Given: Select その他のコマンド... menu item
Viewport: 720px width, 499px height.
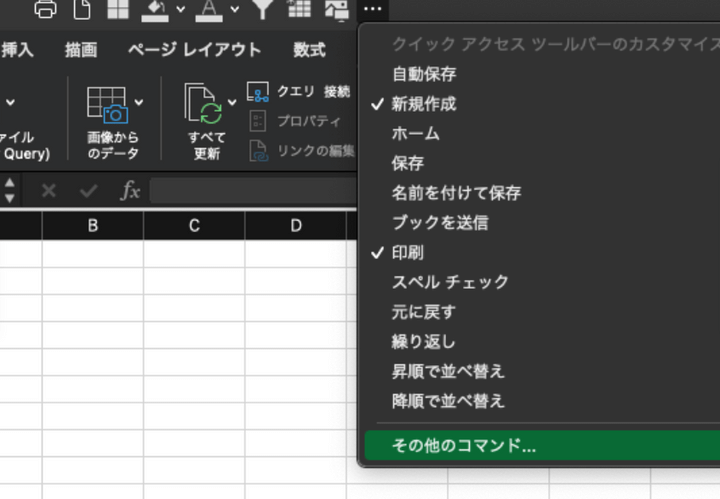Looking at the screenshot, I should 464,446.
